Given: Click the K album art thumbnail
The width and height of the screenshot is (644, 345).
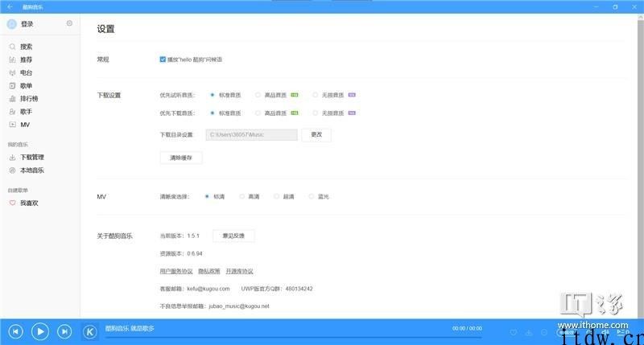Looking at the screenshot, I should [90, 331].
